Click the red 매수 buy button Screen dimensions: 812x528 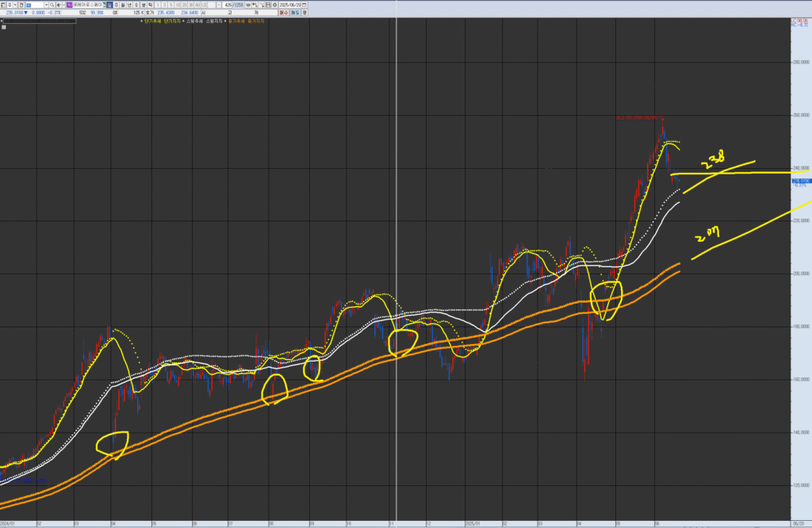(284, 13)
